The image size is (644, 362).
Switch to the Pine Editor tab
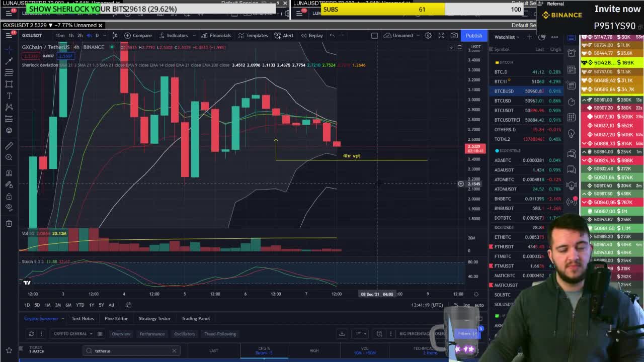click(x=116, y=318)
